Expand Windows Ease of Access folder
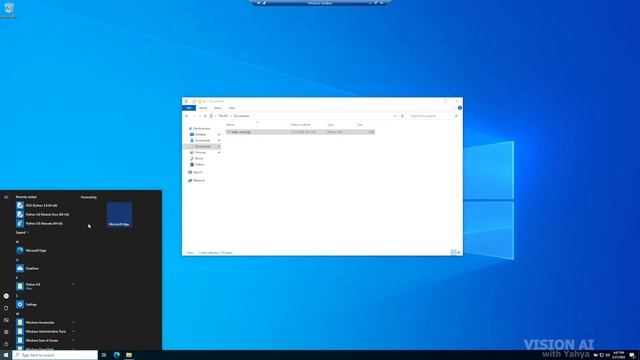 pyautogui.click(x=44, y=340)
